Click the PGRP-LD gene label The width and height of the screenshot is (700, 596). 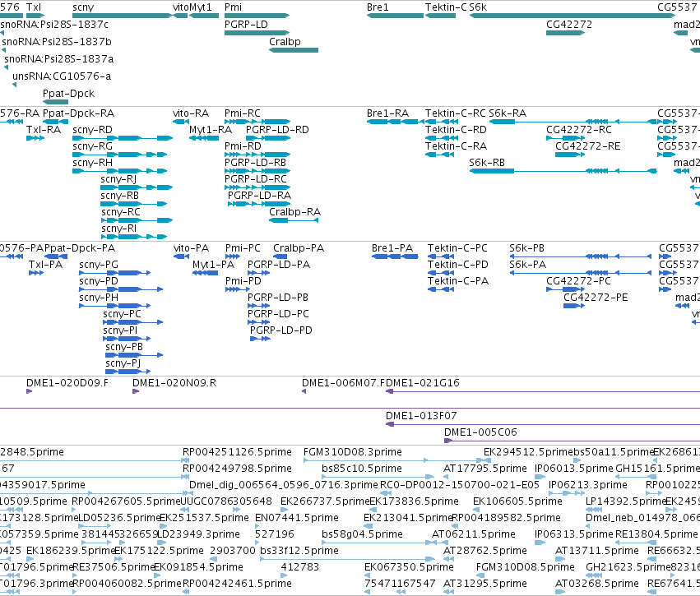(x=246, y=25)
